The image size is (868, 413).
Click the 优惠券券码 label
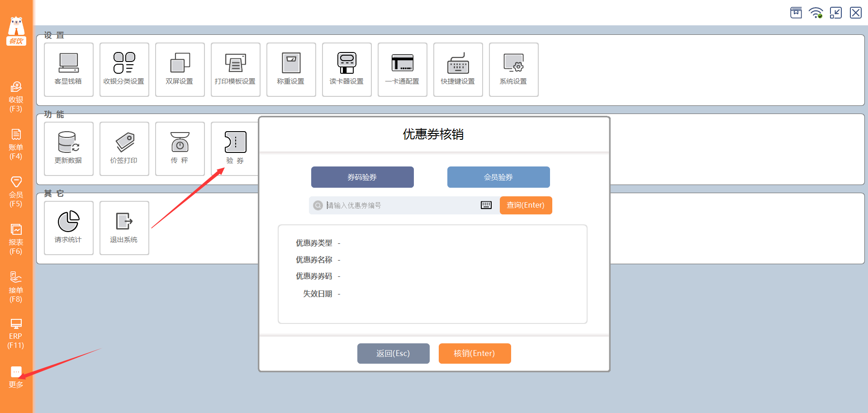pyautogui.click(x=314, y=276)
